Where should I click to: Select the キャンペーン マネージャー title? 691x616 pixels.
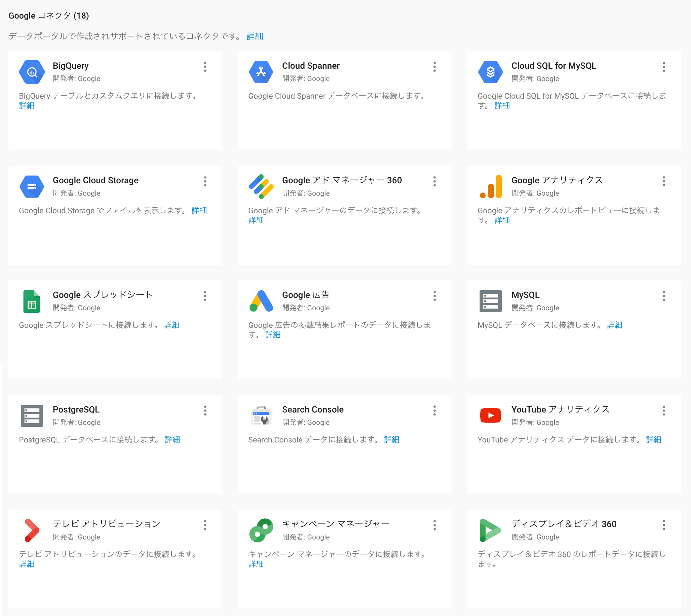pos(336,524)
